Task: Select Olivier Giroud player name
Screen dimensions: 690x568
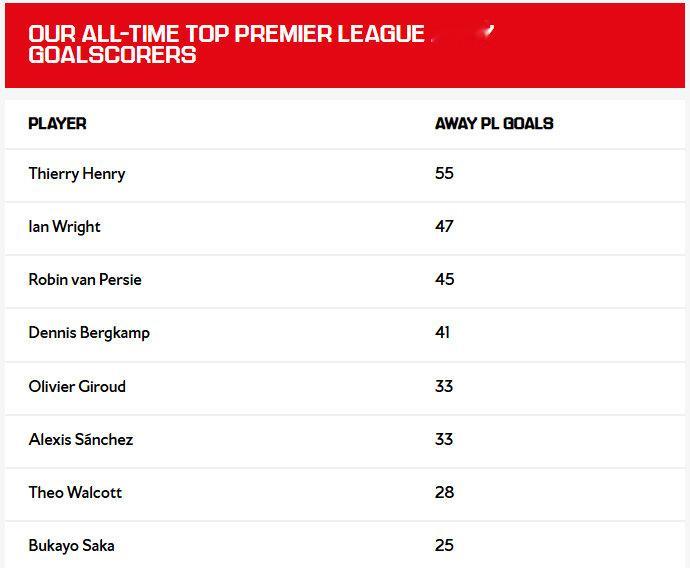Action: (x=77, y=386)
